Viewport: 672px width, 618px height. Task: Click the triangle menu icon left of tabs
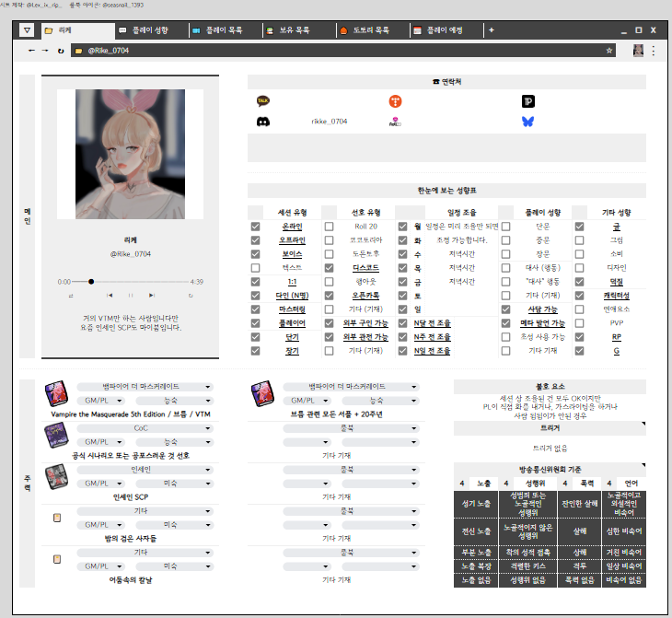click(27, 30)
